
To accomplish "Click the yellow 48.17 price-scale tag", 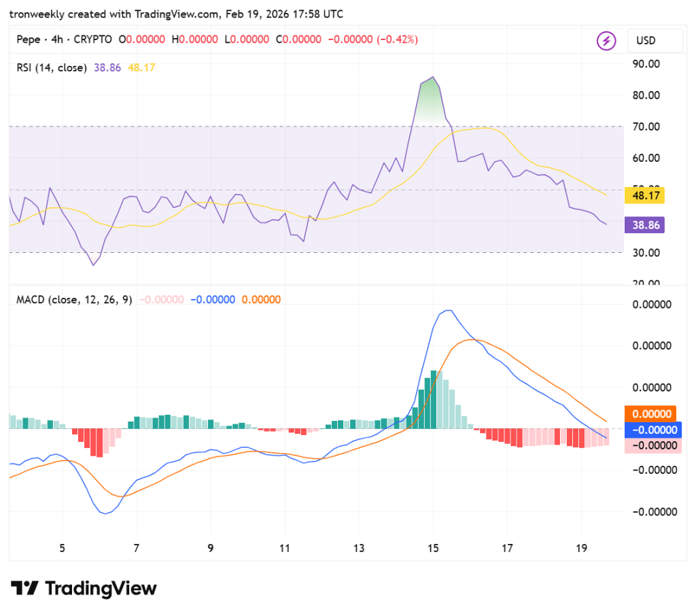I will pos(644,195).
